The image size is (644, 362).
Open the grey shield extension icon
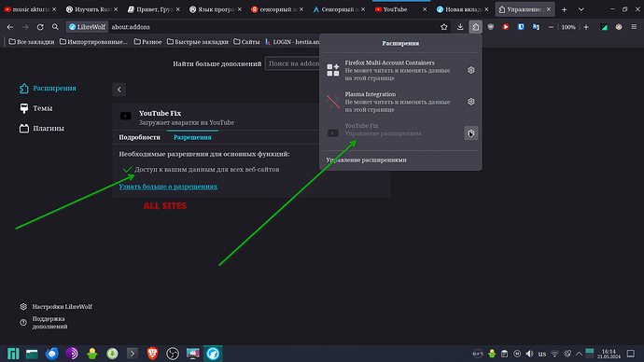(x=491, y=27)
